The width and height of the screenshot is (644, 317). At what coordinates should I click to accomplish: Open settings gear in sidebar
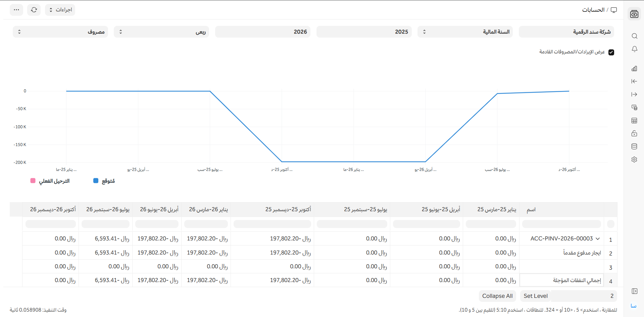(x=634, y=160)
